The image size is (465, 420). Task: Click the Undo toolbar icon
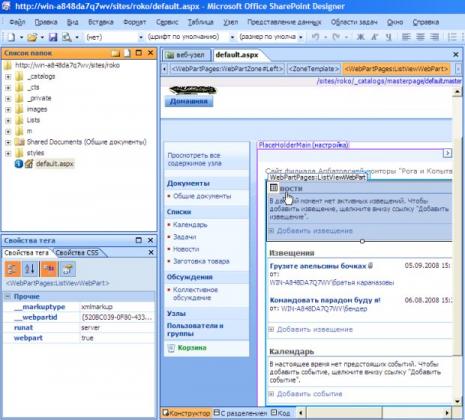click(x=315, y=37)
